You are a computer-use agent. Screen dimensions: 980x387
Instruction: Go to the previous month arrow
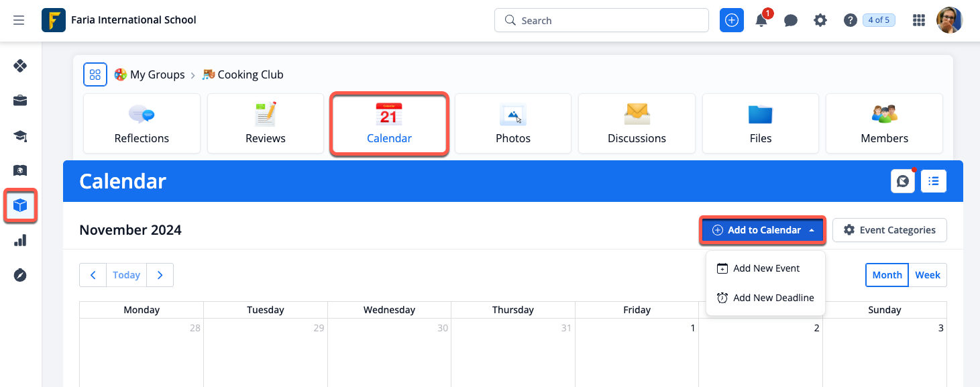click(93, 275)
